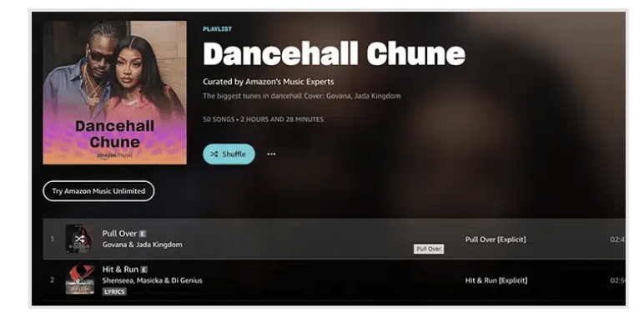The width and height of the screenshot is (644, 319).
Task: Click Try Amazon Music Unlimited button
Action: [98, 191]
